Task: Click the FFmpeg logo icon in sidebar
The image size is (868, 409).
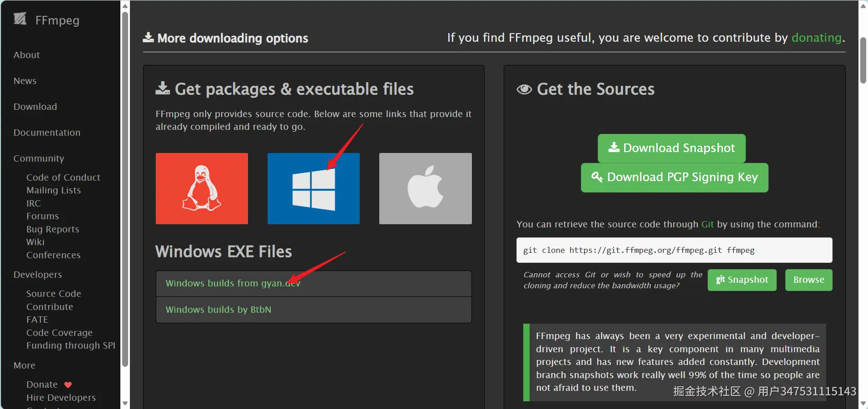Action: click(x=20, y=19)
